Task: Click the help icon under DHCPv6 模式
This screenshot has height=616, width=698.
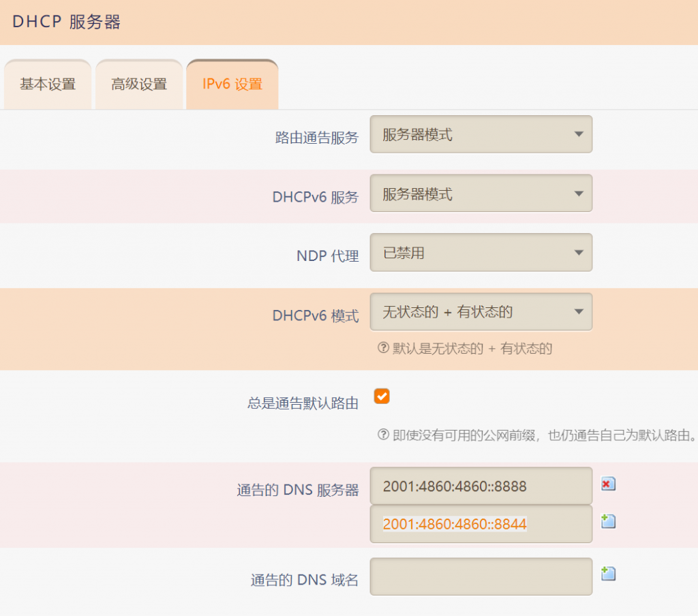Action: point(383,348)
